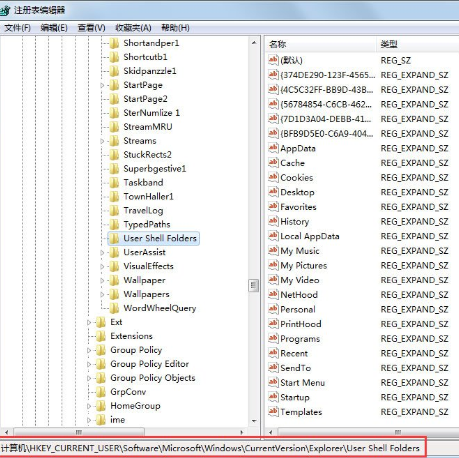Select the WordWheelQuery folder icon
Screen dimensions: 459x458
(x=114, y=308)
